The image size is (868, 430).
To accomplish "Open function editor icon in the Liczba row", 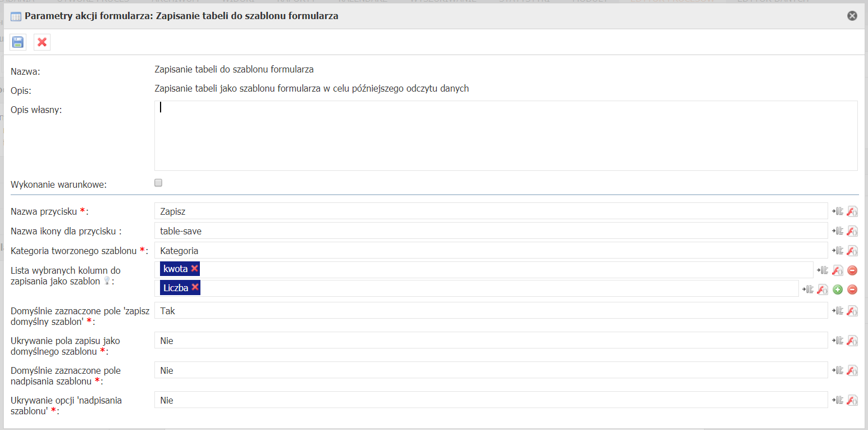I will tap(823, 289).
